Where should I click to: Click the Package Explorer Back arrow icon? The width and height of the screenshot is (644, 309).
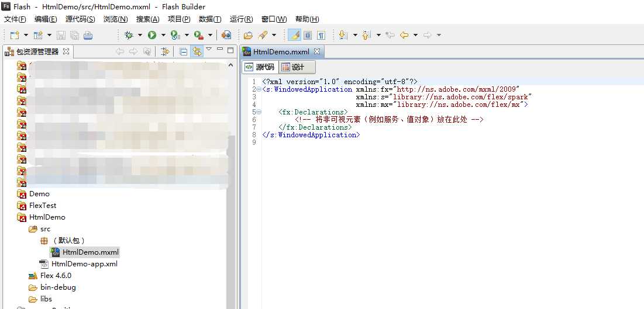[120, 51]
